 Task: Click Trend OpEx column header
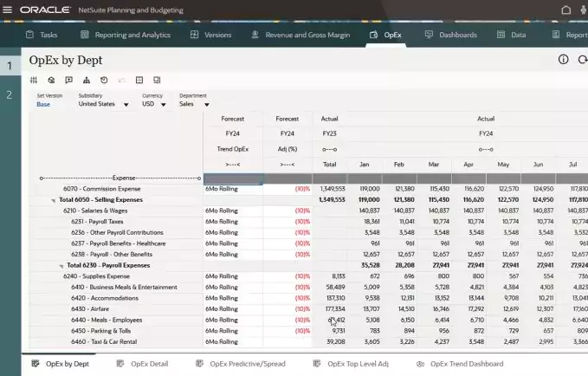[x=233, y=149]
